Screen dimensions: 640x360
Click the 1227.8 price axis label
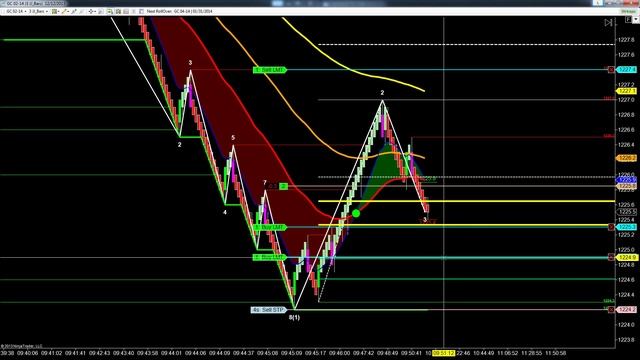(x=626, y=40)
